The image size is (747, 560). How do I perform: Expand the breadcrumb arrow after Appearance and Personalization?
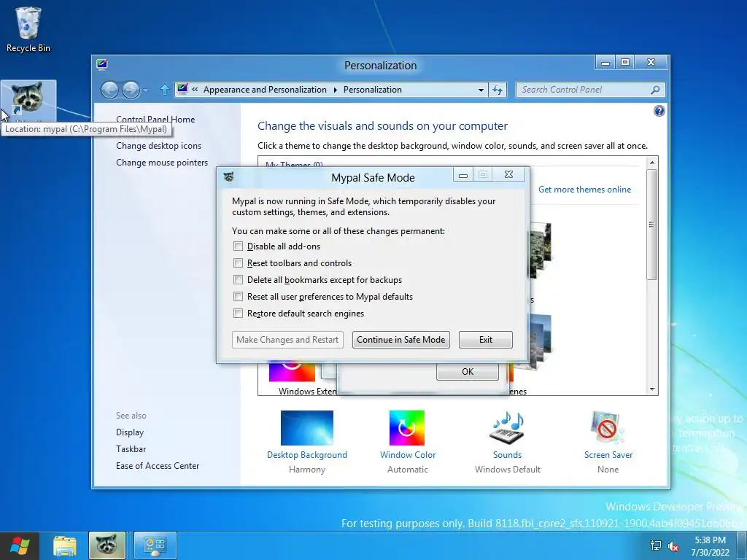335,90
